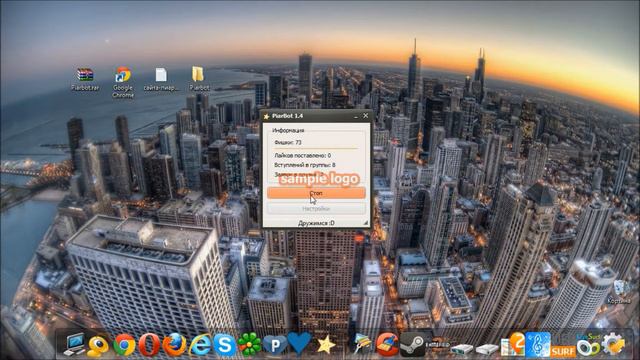The width and height of the screenshot is (640, 360).
Task: Open the yellow star PiarBot dock icon
Action: (x=326, y=345)
